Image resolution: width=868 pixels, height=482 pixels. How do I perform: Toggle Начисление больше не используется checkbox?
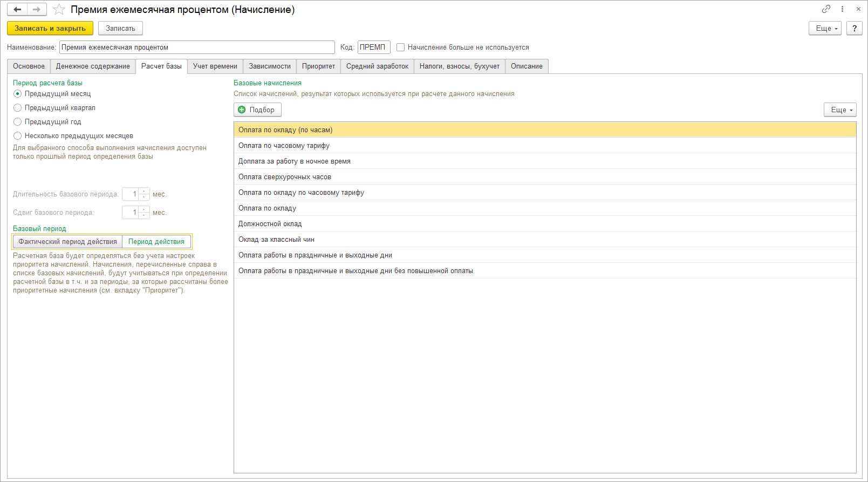(401, 47)
